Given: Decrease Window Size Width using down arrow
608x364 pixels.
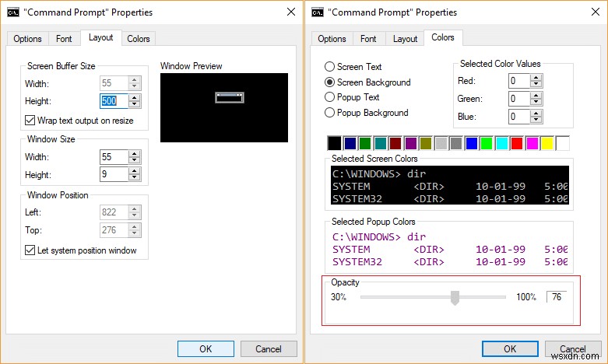Looking at the screenshot, I should (135, 159).
